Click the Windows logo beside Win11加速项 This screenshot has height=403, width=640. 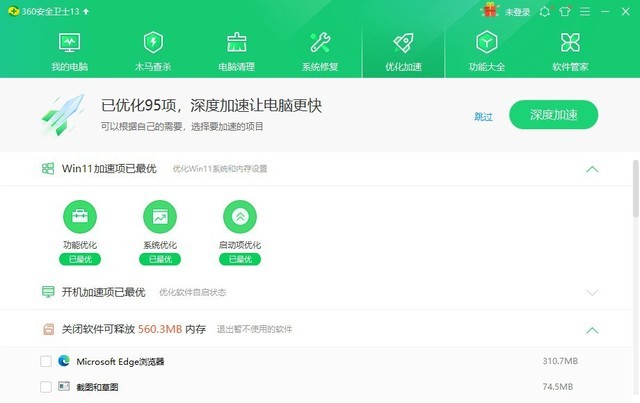click(48, 168)
